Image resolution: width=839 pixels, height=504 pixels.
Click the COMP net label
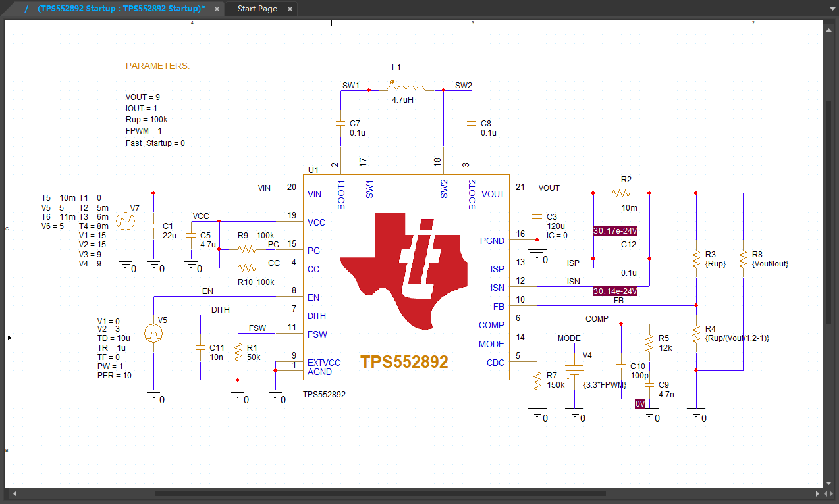point(597,319)
